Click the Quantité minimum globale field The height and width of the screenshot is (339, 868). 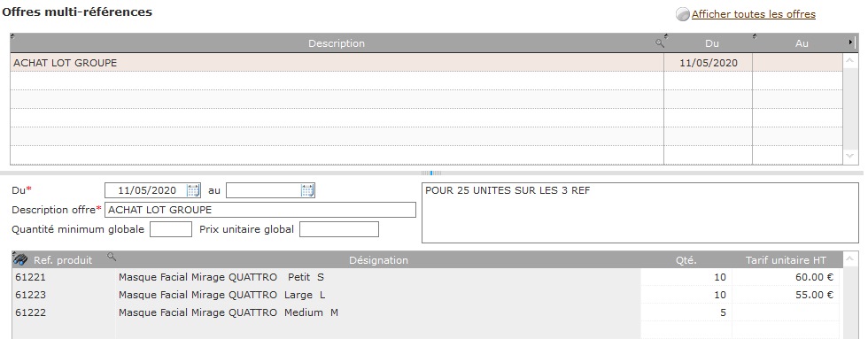click(x=170, y=229)
